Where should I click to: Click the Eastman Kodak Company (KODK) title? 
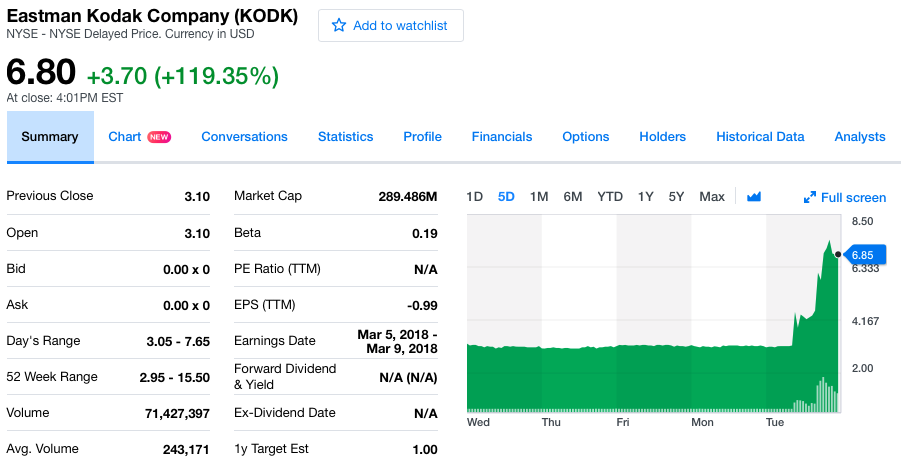(152, 16)
